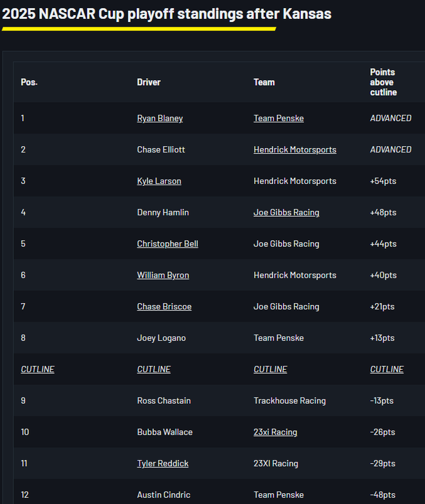Follow the Christopher Bell link
The width and height of the screenshot is (425, 504).
pos(168,244)
